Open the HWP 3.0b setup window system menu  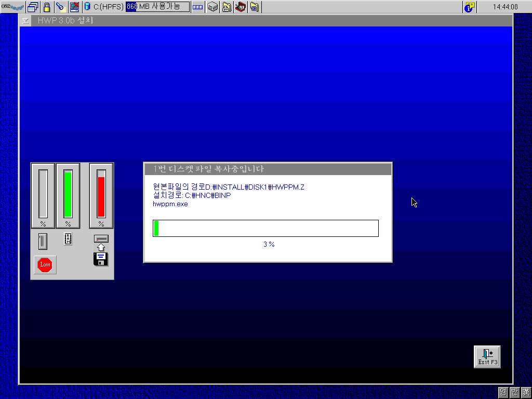(x=25, y=21)
